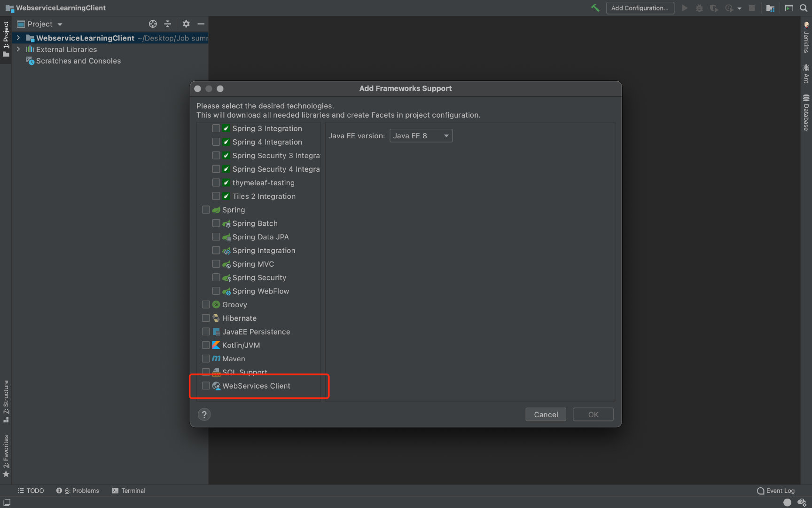Viewport: 812px width, 508px height.
Task: Open Project panel settings gear
Action: pos(186,24)
